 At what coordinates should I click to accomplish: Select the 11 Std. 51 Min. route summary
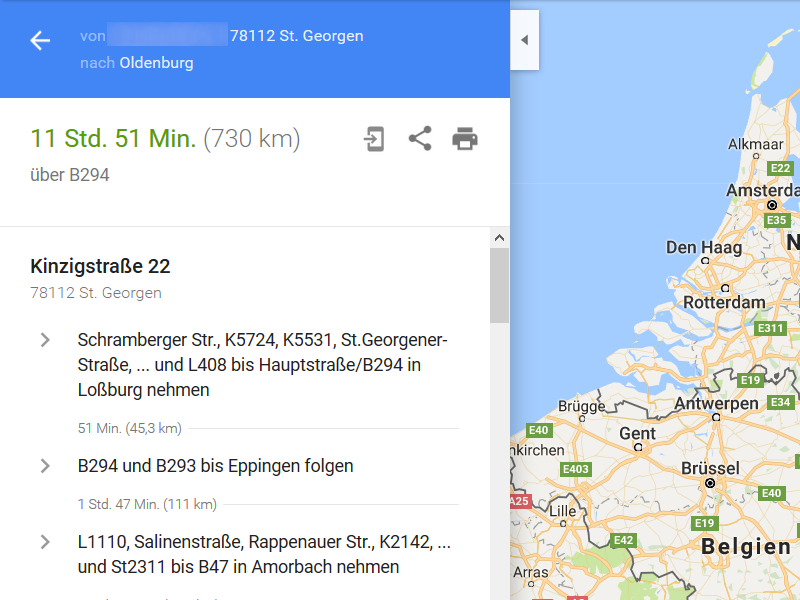point(113,139)
